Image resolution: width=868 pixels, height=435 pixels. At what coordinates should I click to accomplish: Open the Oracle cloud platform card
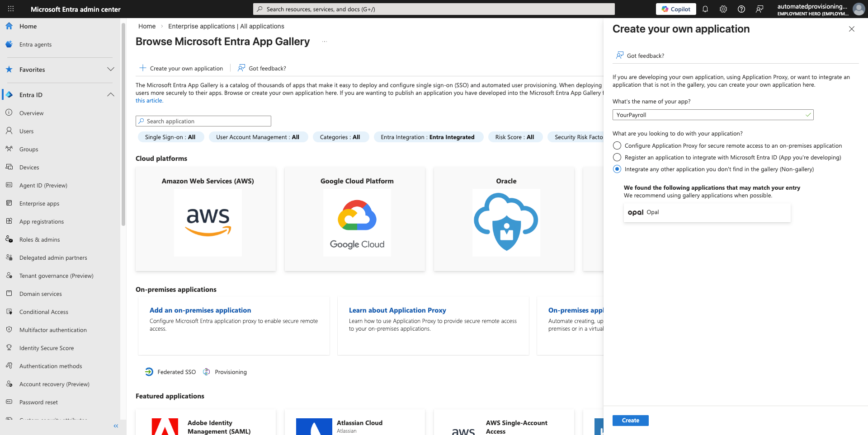coord(504,219)
